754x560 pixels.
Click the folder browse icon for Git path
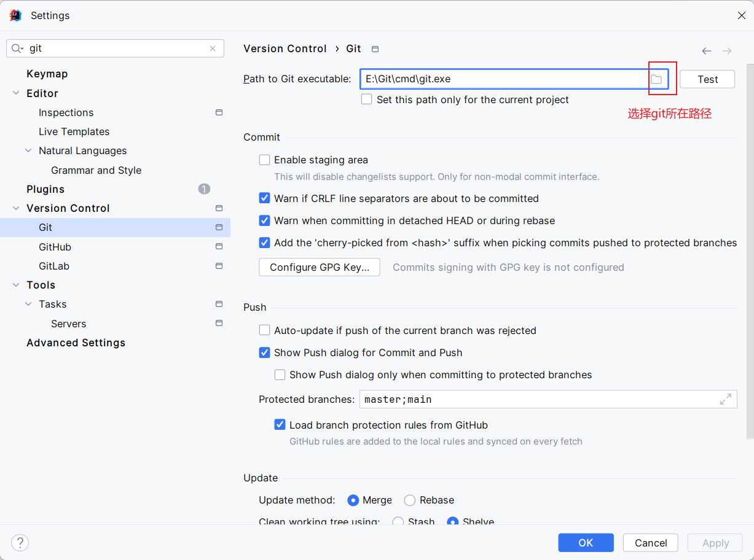point(656,79)
